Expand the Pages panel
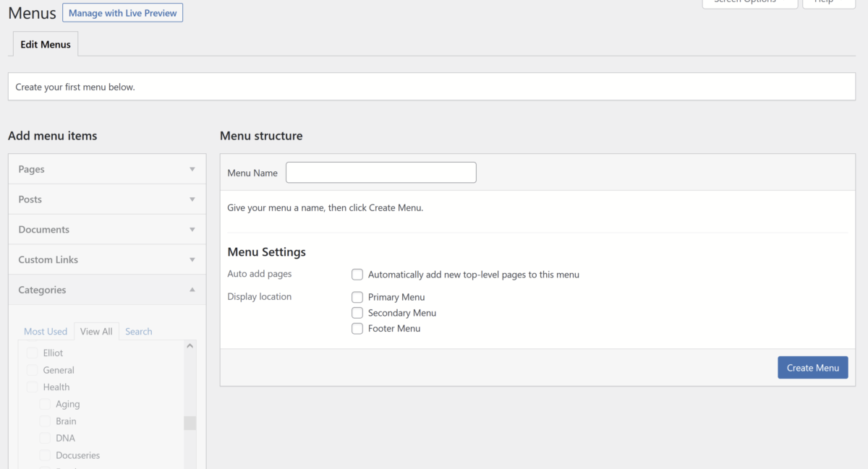The height and width of the screenshot is (469, 868). click(106, 168)
